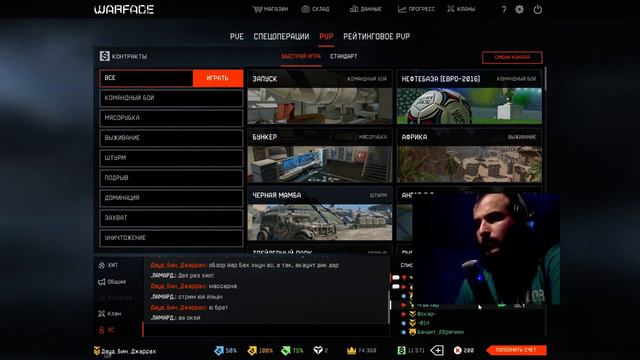
Task: Switch to the PVE tab
Action: [236, 36]
